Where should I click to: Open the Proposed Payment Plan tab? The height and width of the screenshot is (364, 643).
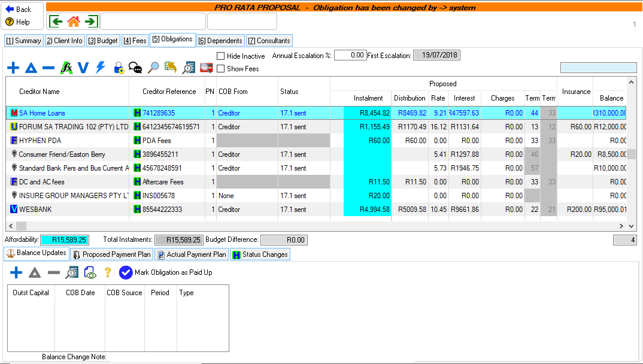(x=112, y=254)
